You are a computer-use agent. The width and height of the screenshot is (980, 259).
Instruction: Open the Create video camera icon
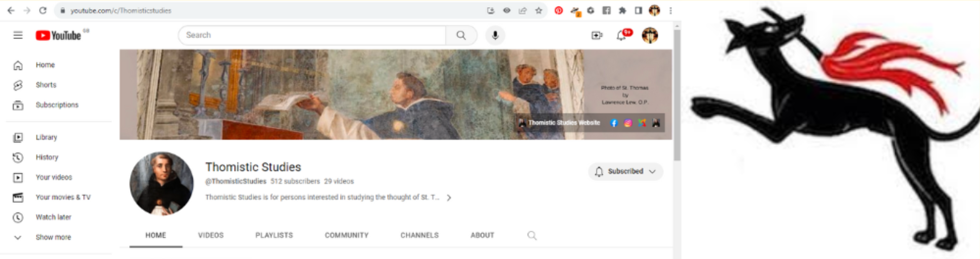[597, 35]
